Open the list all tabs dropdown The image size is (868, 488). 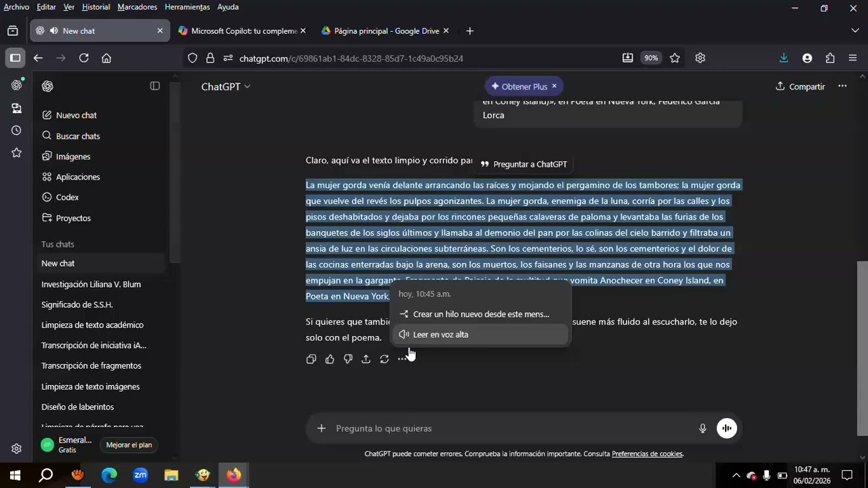pyautogui.click(x=854, y=30)
